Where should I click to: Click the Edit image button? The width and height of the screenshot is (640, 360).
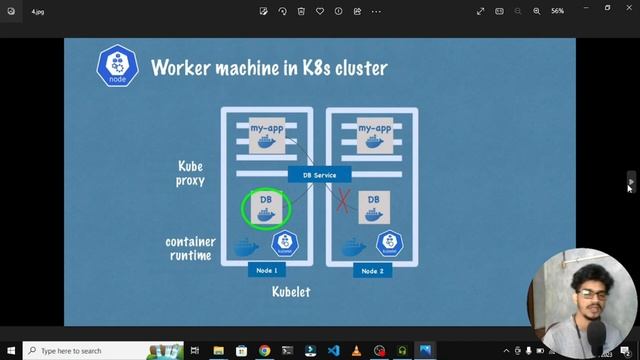click(x=264, y=11)
